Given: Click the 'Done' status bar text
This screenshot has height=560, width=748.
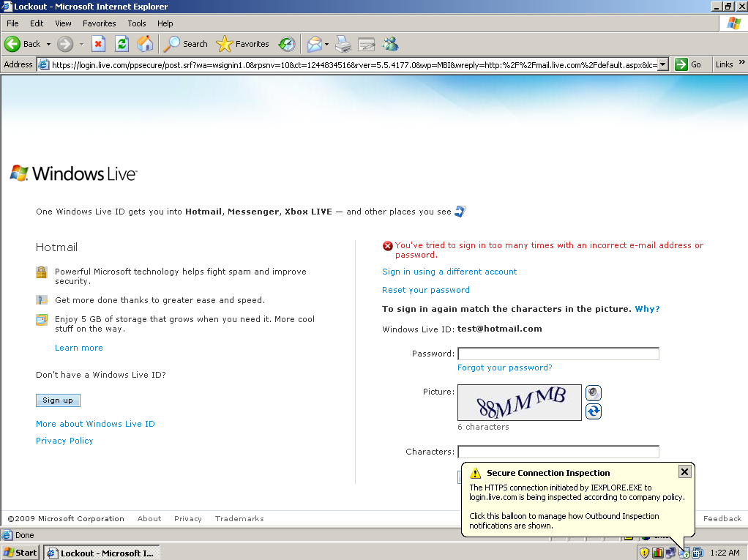Looking at the screenshot, I should point(24,535).
